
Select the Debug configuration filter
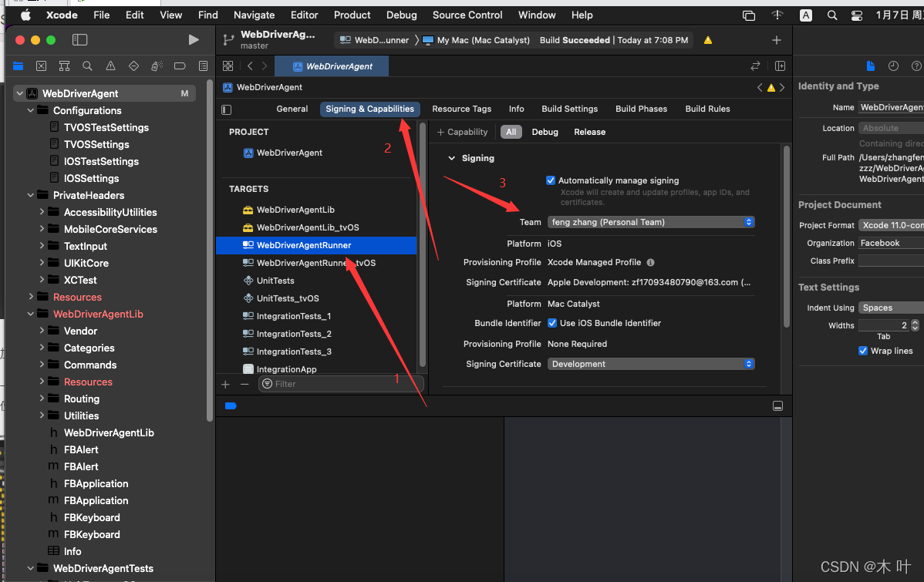coord(545,132)
